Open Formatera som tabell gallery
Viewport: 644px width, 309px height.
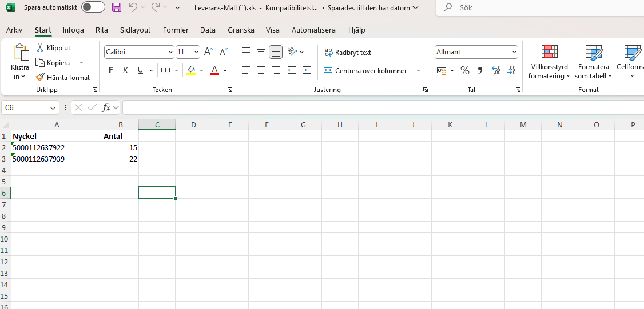coord(594,62)
